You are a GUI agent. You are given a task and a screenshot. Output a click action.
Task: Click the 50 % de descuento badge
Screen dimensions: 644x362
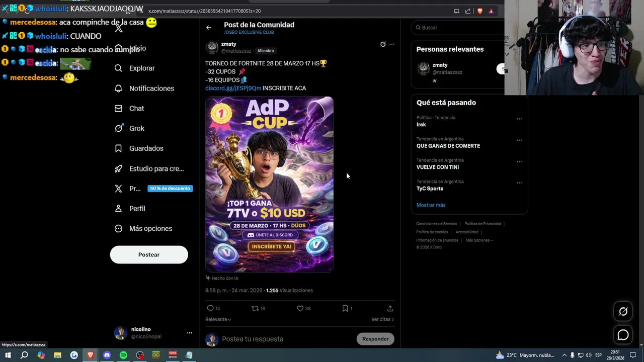(x=170, y=189)
